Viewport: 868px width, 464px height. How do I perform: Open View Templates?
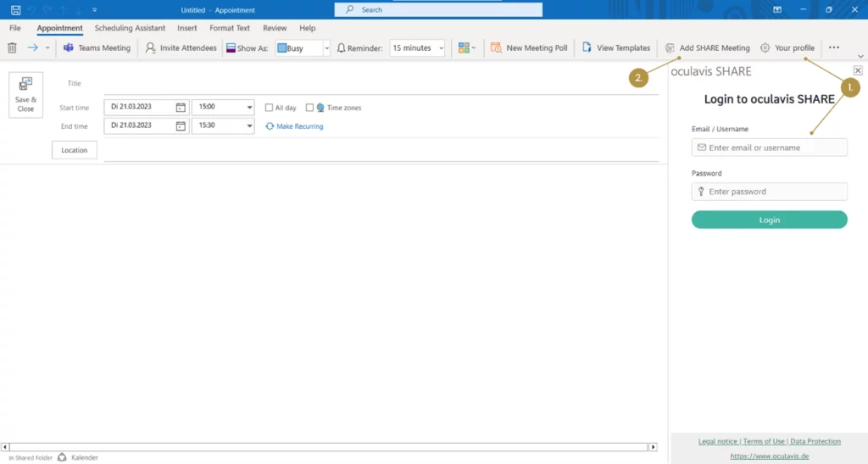(x=616, y=48)
